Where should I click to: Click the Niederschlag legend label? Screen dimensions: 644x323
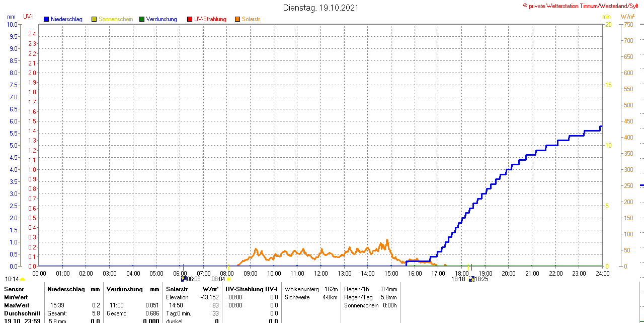pyautogui.click(x=66, y=19)
